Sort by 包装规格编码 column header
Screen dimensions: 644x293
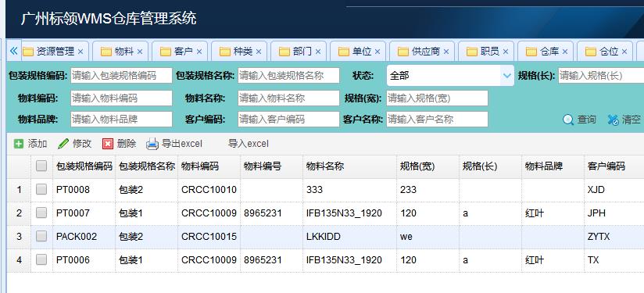[84, 166]
